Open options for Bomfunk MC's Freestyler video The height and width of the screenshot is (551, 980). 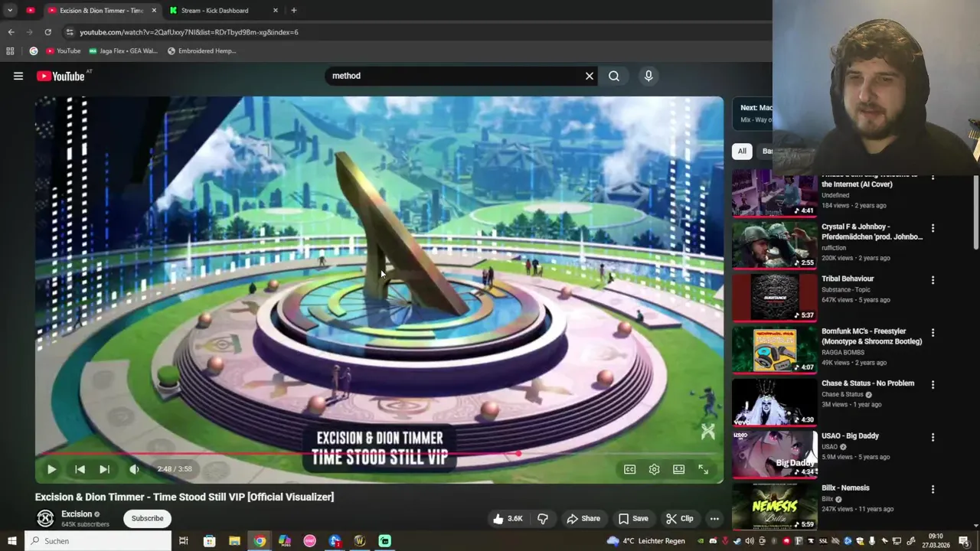click(933, 333)
